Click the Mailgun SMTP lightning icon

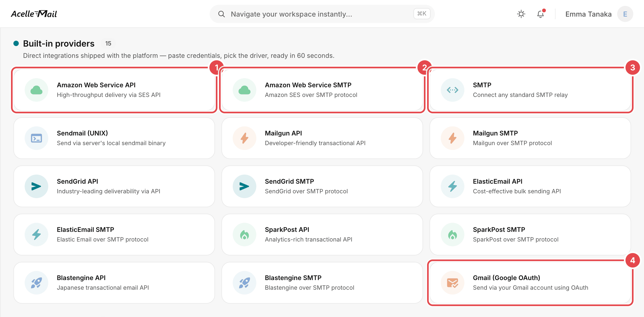[453, 138]
